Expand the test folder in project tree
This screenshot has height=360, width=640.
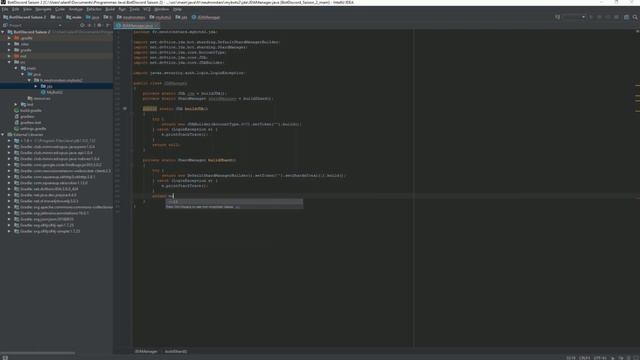tap(16, 104)
